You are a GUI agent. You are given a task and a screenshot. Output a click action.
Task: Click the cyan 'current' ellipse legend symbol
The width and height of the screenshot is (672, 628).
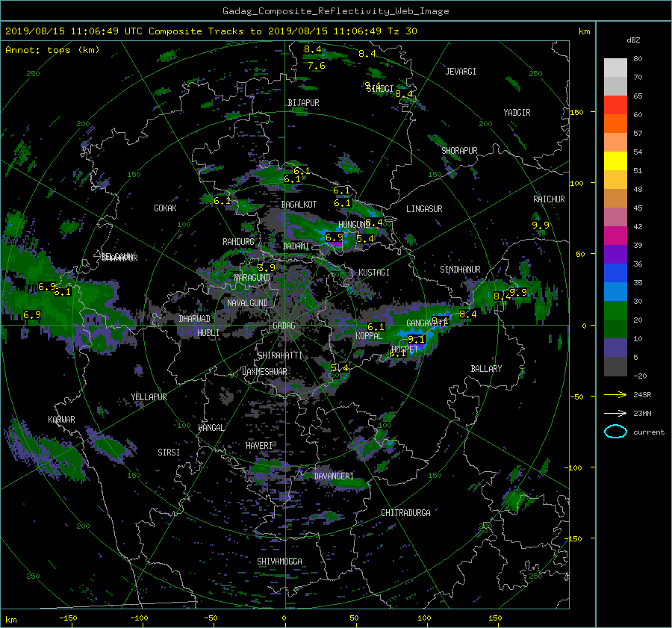tap(615, 432)
